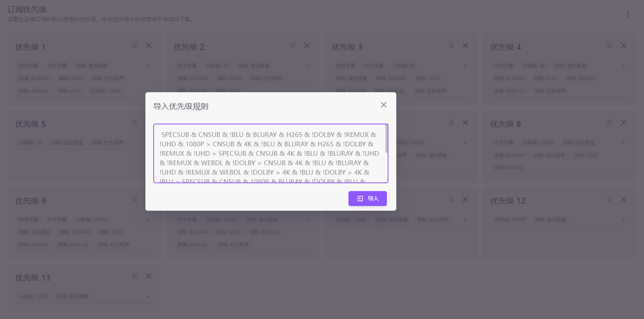Click inside the priority rules text area
The width and height of the screenshot is (644, 319).
(270, 153)
